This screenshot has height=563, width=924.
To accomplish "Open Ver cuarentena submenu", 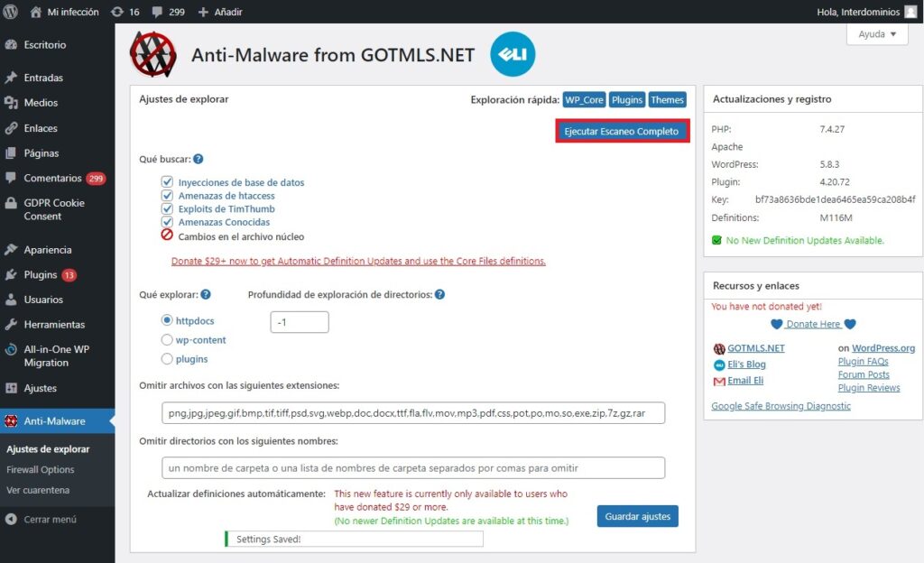I will pyautogui.click(x=38, y=490).
